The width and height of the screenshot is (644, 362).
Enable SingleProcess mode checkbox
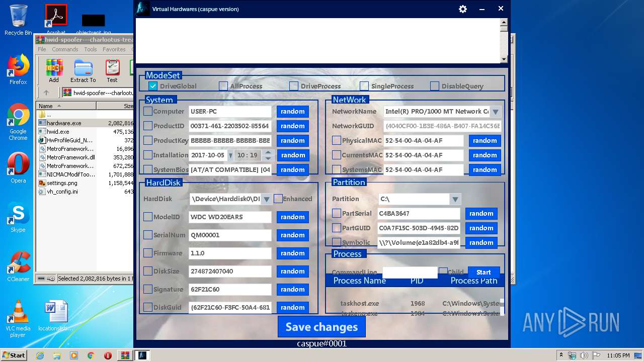click(x=364, y=86)
